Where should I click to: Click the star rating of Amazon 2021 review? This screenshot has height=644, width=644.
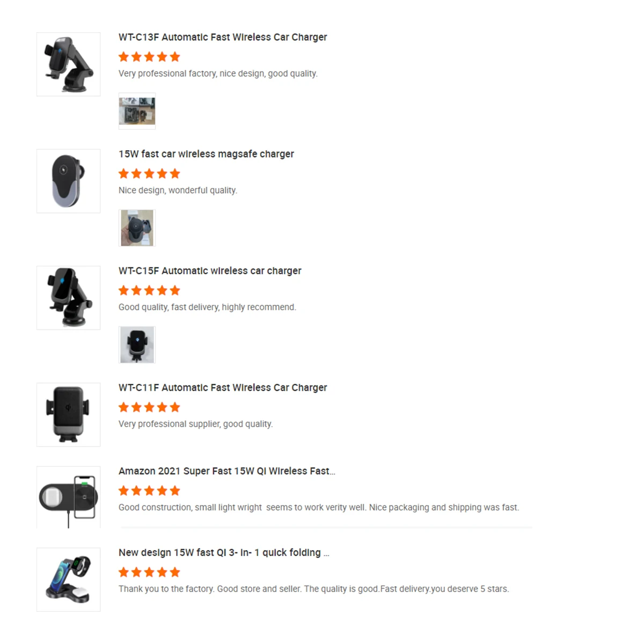(x=149, y=491)
